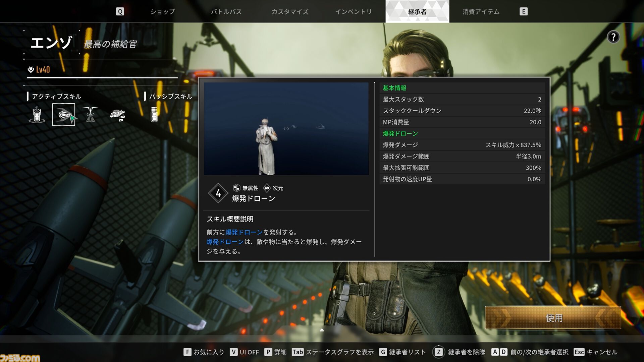Click the P details key icon

[x=268, y=352]
